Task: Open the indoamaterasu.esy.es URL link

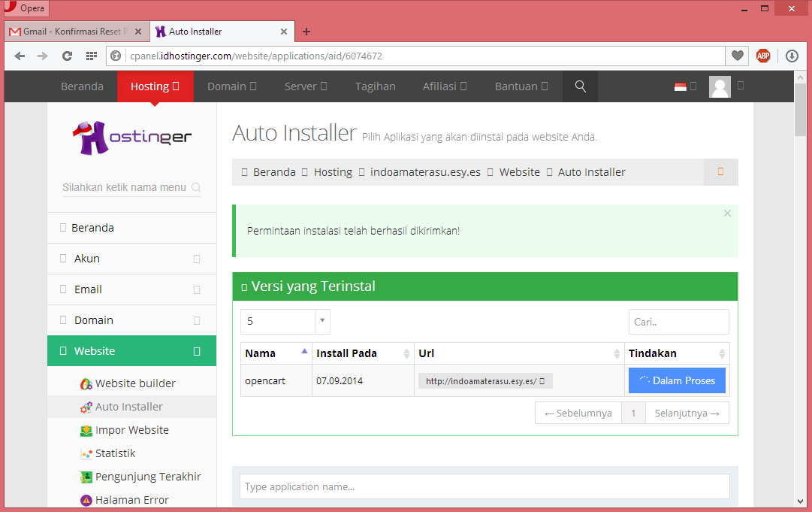Action: (x=485, y=381)
